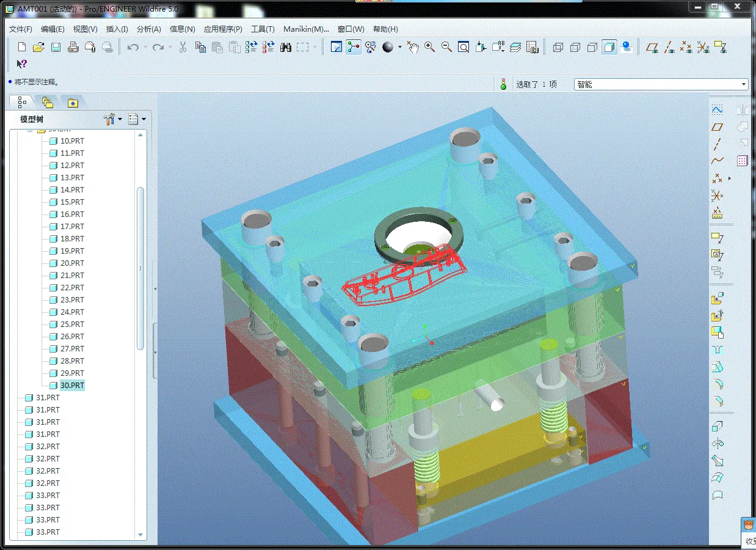Switch to no hidden display mode
This screenshot has height=550, width=756.
click(592, 47)
